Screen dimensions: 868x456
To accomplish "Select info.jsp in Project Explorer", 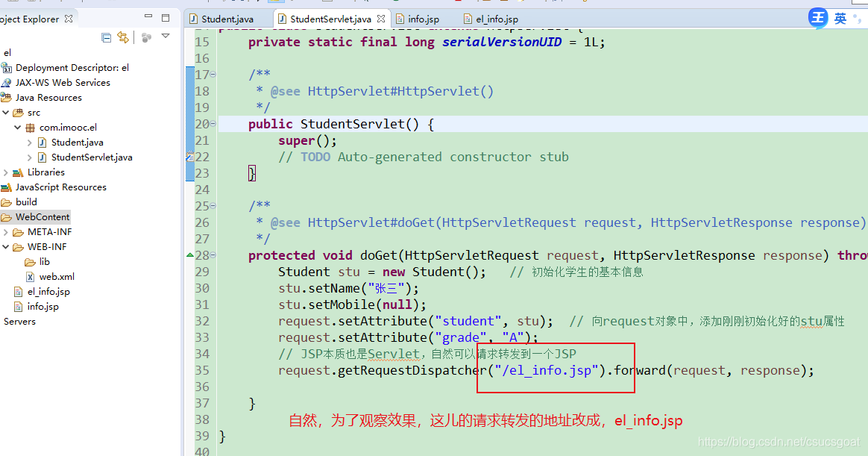I will 43,307.
